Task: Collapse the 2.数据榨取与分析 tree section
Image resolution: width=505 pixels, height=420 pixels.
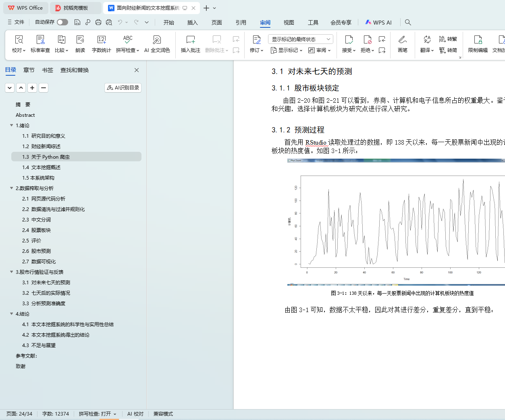Action: pos(12,188)
